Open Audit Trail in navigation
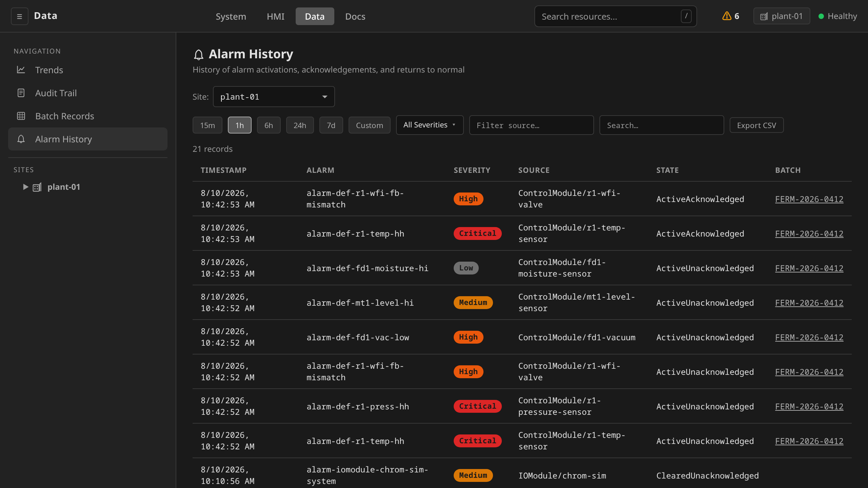 pyautogui.click(x=88, y=93)
